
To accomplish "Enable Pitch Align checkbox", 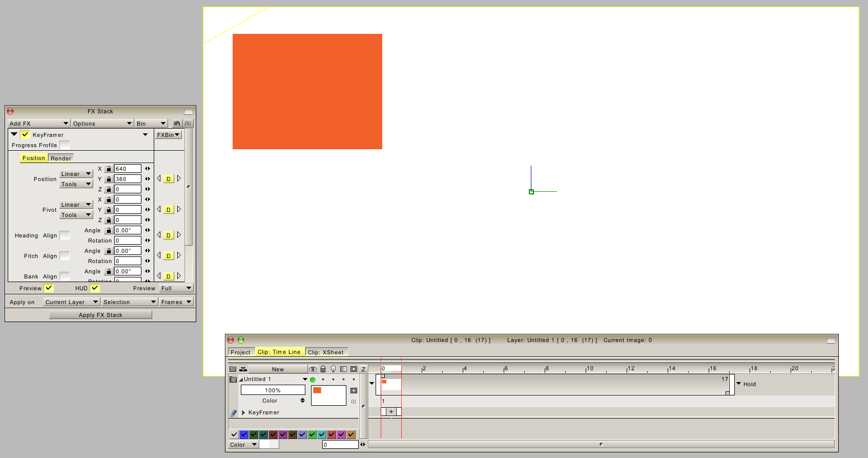I will (65, 256).
